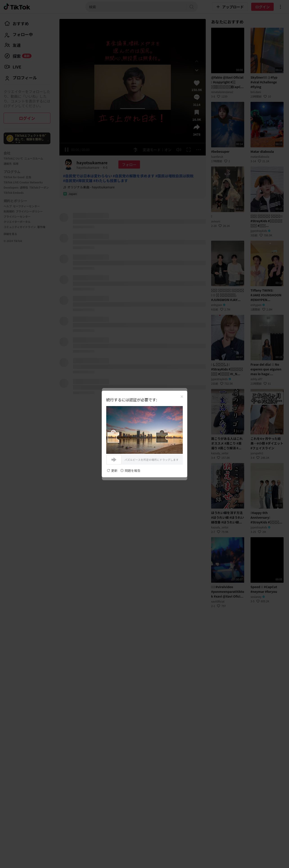Click the sosianey author name

[256, 597]
